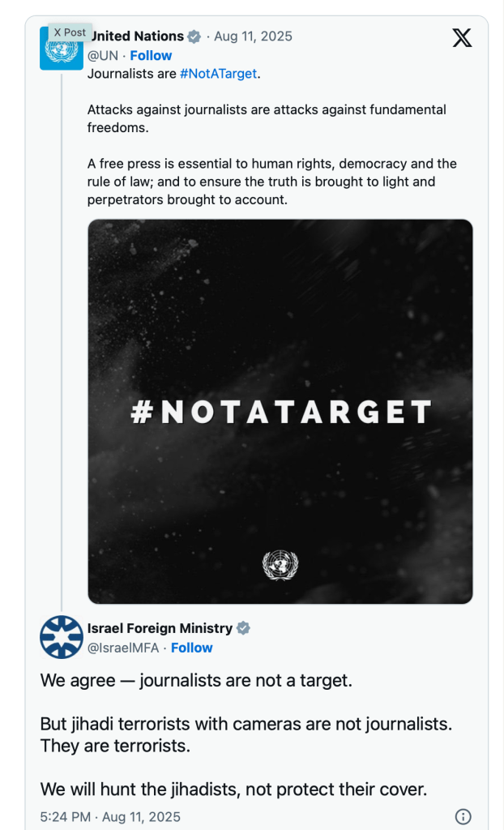Click the @IsraelMFA handle
This screenshot has width=504, height=830.
click(125, 648)
